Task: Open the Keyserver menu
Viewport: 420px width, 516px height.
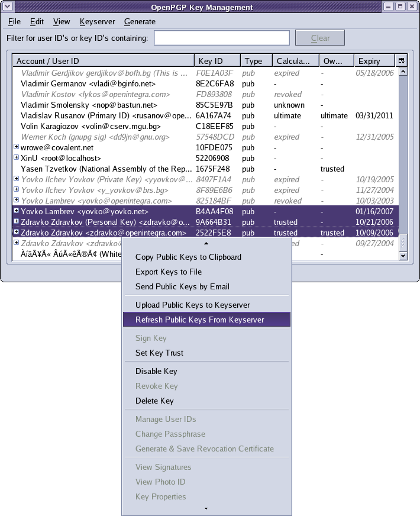Action: (98, 22)
